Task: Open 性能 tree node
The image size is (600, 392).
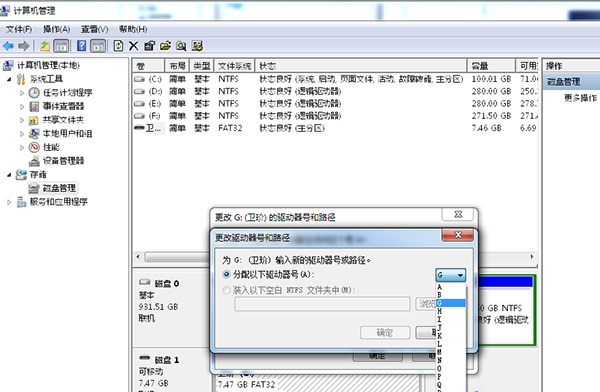Action: point(51,147)
